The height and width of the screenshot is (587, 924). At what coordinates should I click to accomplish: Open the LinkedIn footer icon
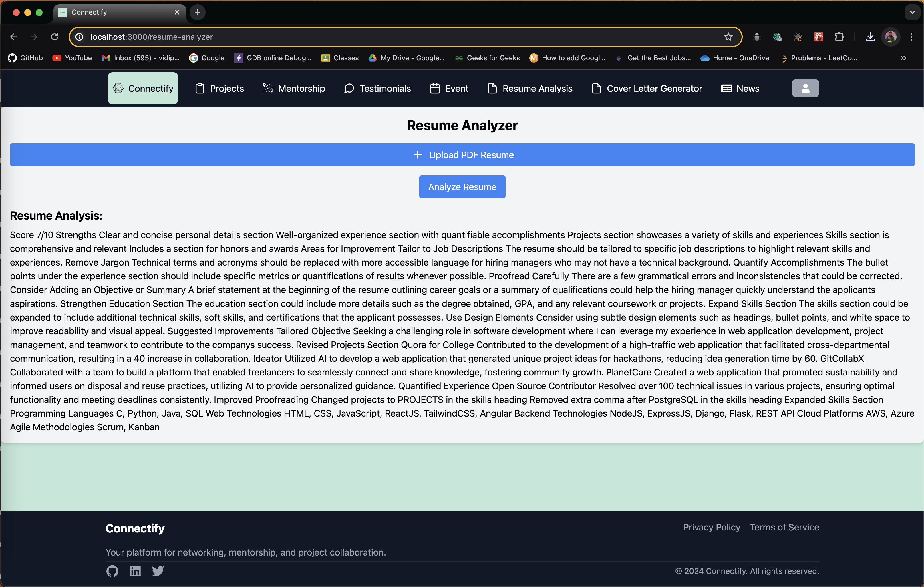pyautogui.click(x=135, y=571)
